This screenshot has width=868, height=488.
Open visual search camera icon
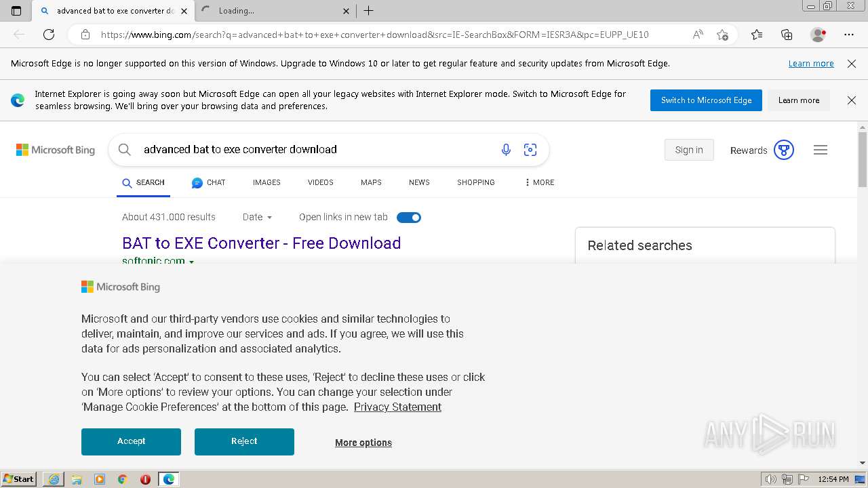coord(530,150)
